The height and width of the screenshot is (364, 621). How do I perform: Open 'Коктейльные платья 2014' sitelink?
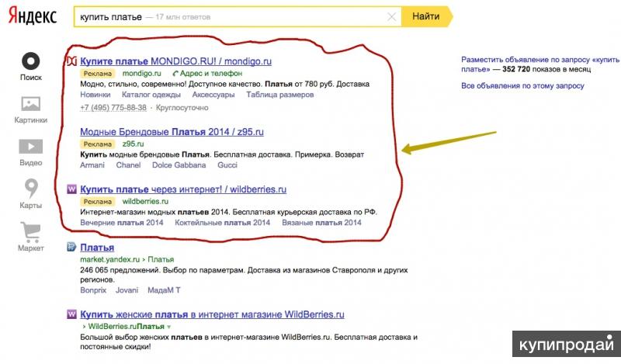(x=223, y=223)
